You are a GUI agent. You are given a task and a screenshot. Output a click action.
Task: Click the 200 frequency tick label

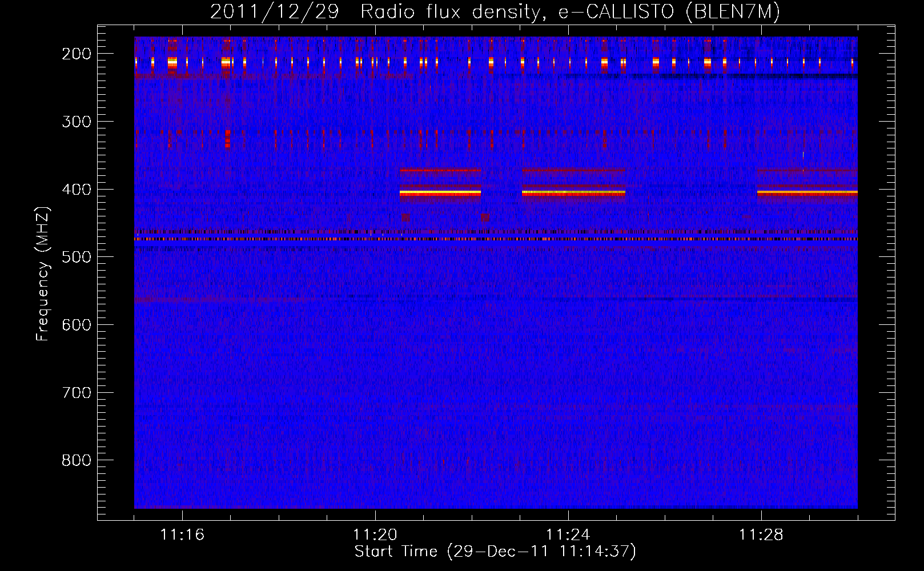76,54
